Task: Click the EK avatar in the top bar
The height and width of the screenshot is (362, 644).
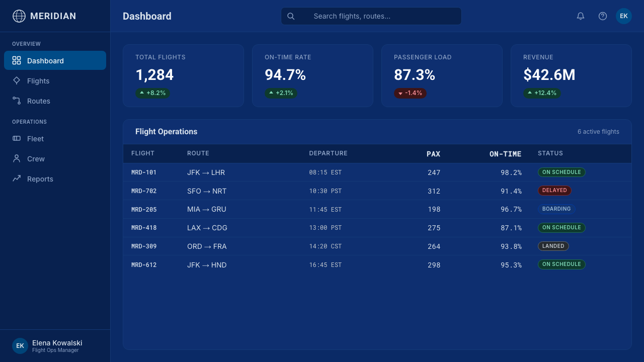Action: pos(624,16)
